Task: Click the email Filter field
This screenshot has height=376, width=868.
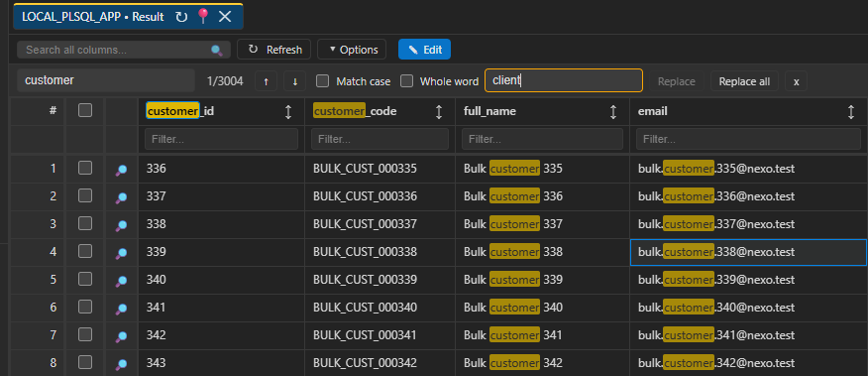Action: pos(748,139)
